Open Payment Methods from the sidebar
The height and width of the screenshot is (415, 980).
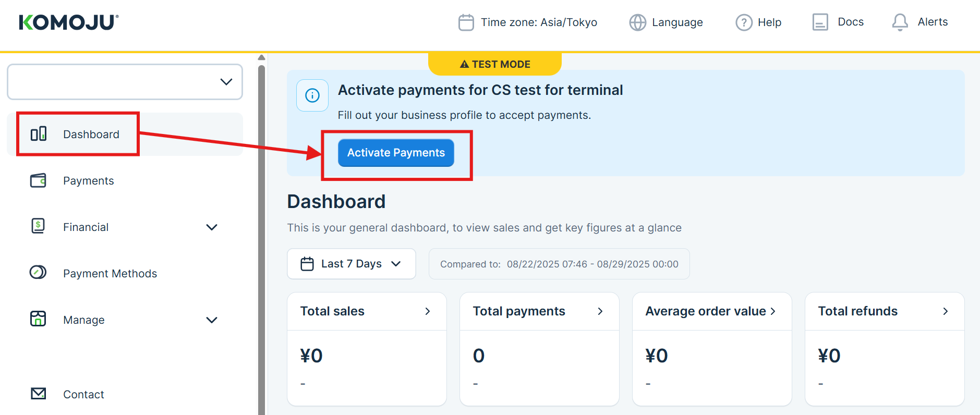point(110,273)
